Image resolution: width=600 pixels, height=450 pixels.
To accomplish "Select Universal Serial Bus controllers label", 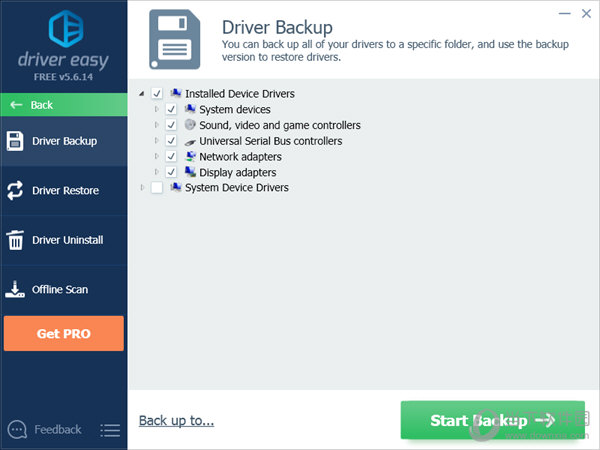I will coord(271,141).
